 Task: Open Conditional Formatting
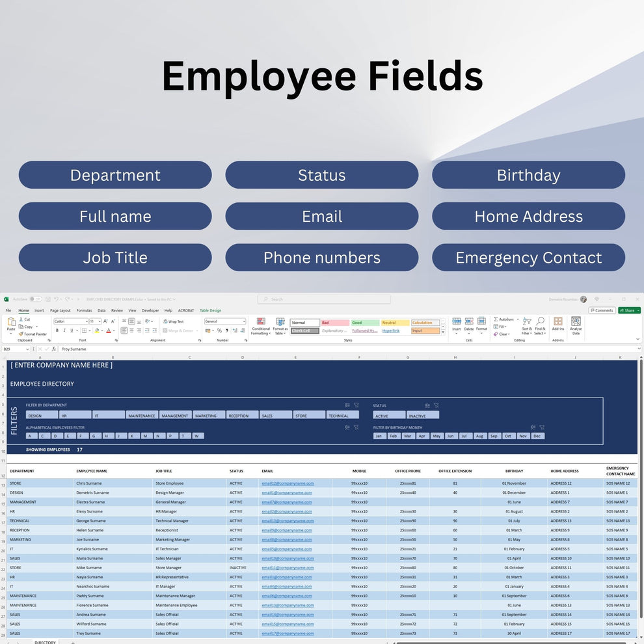(261, 326)
